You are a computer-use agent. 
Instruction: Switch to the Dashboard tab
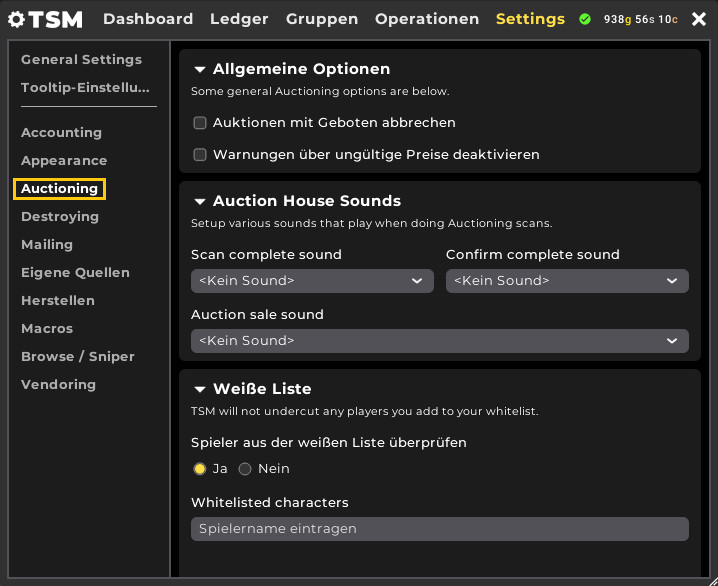[x=148, y=19]
